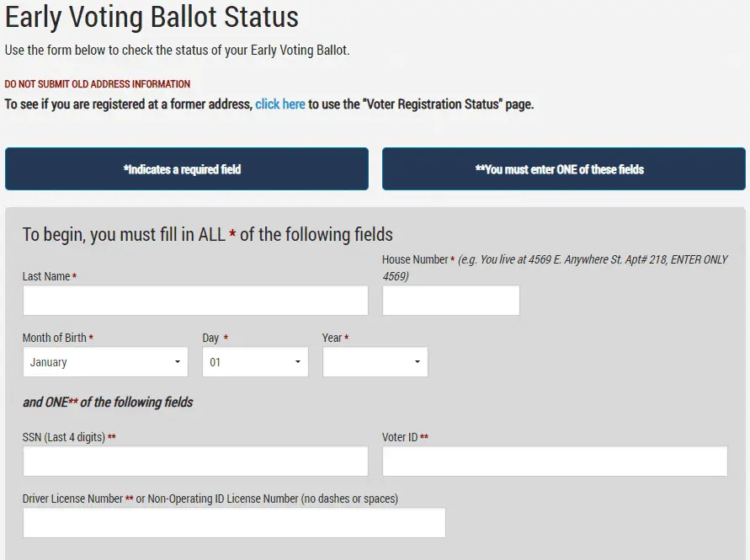Viewport: 750px width, 560px height.
Task: Focus the Last Name text box
Action: pyautogui.click(x=195, y=301)
